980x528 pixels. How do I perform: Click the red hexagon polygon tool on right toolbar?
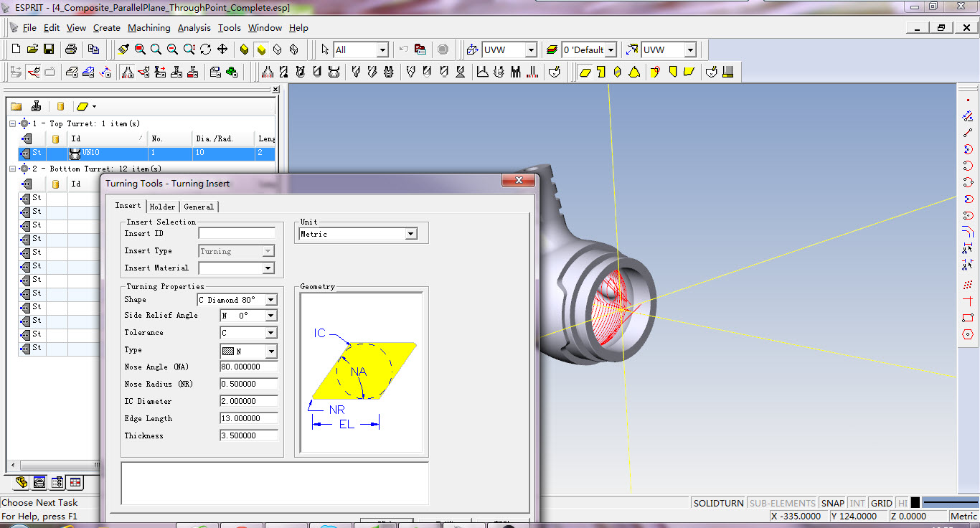pos(968,334)
